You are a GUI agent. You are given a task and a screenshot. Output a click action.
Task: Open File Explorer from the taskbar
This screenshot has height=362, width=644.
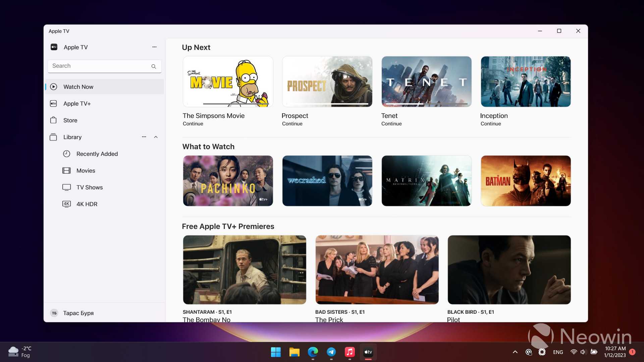click(294, 352)
